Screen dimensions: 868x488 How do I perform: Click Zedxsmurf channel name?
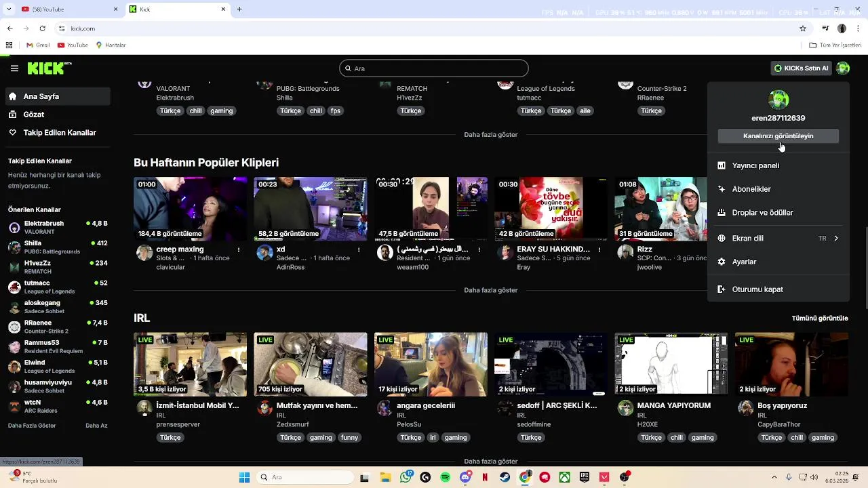[x=292, y=424]
